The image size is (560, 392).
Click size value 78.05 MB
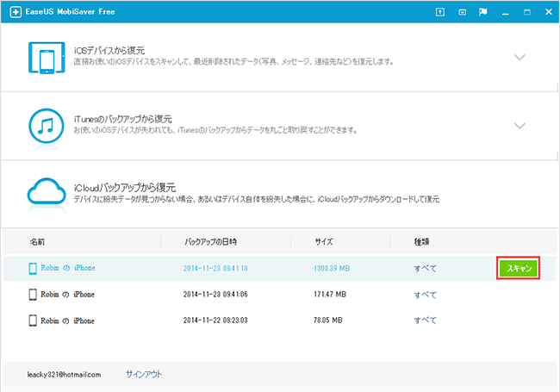pos(328,320)
